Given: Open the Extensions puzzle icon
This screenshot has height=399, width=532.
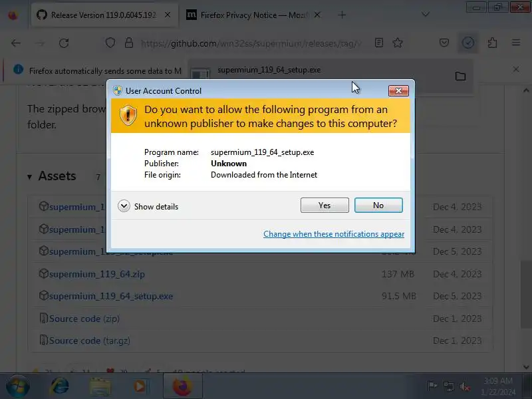Looking at the screenshot, I should pyautogui.click(x=492, y=43).
